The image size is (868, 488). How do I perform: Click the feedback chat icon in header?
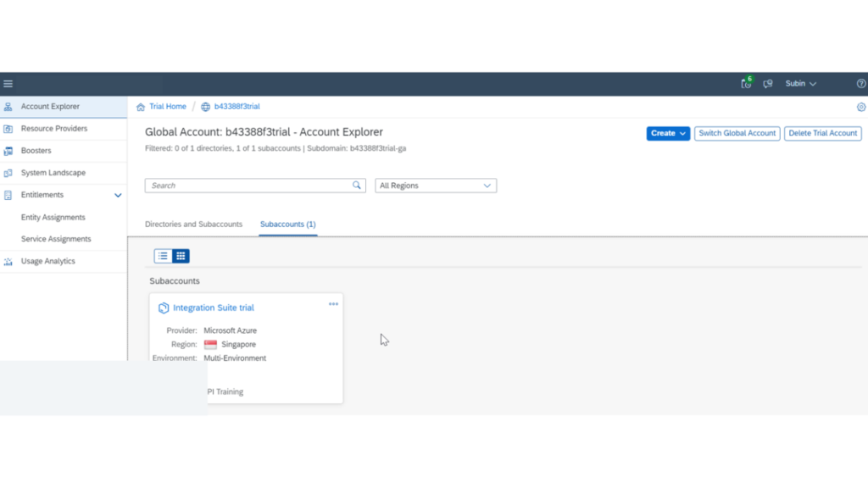tap(768, 84)
